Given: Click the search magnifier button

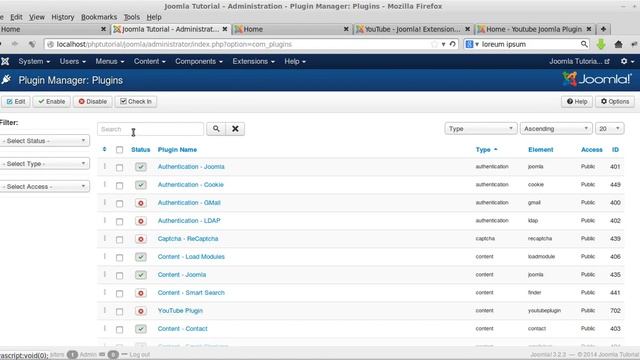Looking at the screenshot, I should 216,129.
